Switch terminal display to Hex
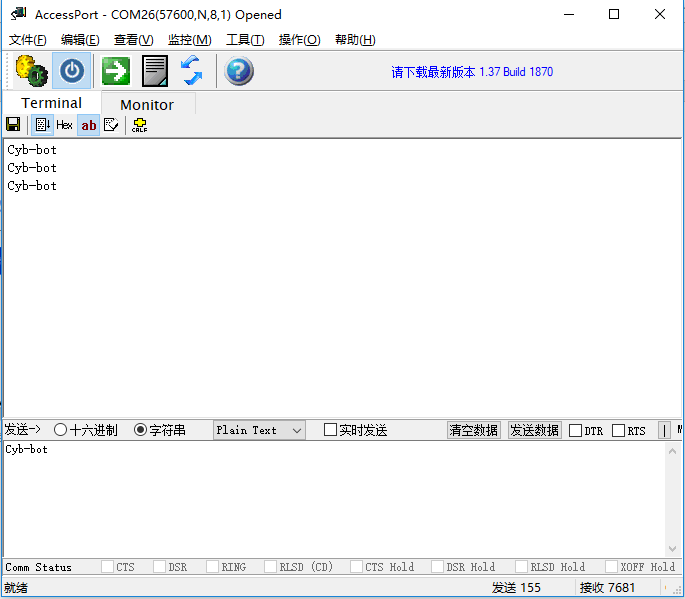 pos(64,125)
